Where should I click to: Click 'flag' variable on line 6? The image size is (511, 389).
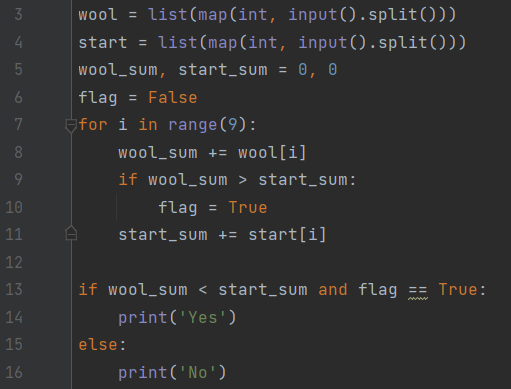coord(98,98)
